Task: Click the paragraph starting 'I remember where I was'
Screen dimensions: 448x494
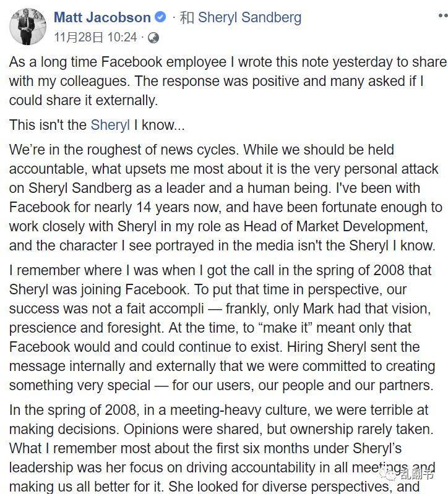Action: point(222,328)
